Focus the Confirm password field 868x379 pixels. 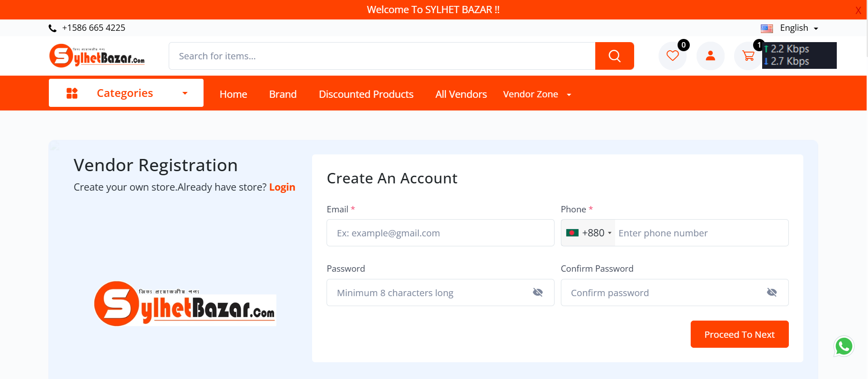pyautogui.click(x=674, y=293)
